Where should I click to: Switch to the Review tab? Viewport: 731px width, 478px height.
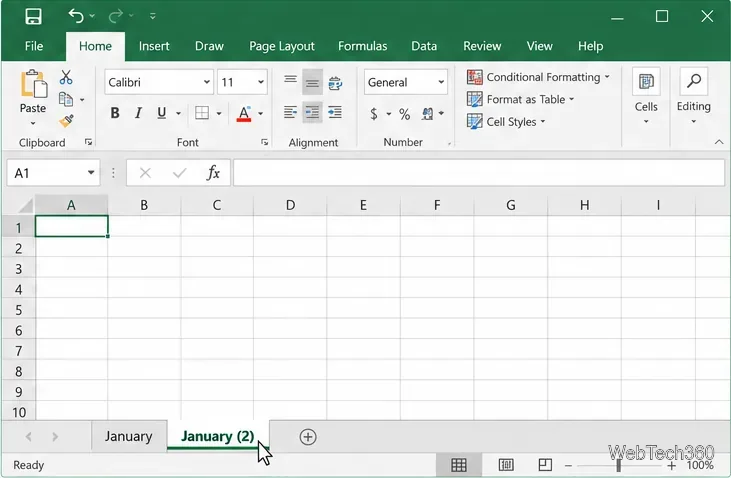[x=482, y=46]
